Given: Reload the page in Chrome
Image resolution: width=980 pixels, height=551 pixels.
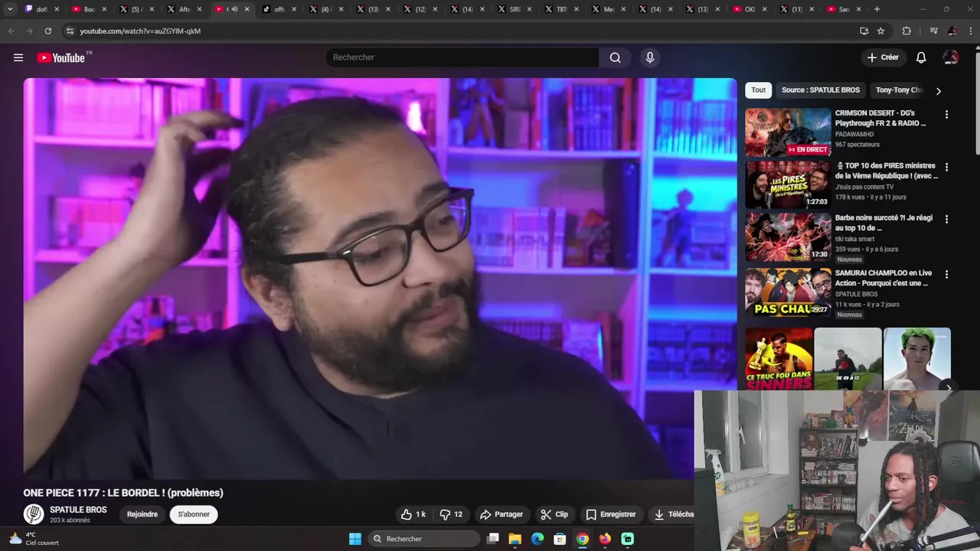Looking at the screenshot, I should point(47,31).
